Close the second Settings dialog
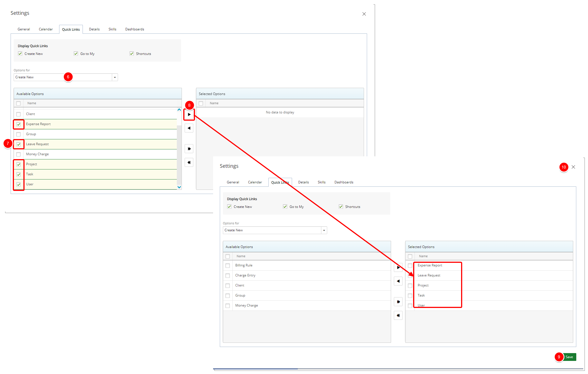The height and width of the screenshot is (374, 588). tap(573, 167)
